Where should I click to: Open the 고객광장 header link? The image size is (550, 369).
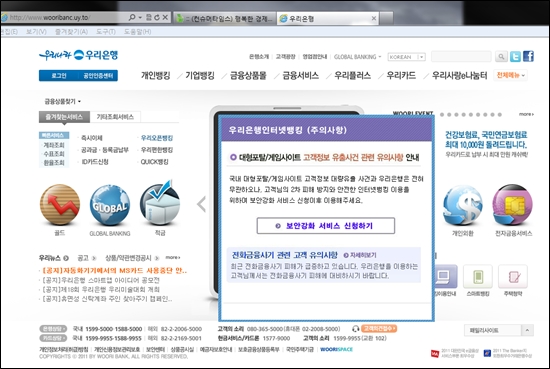click(x=286, y=57)
